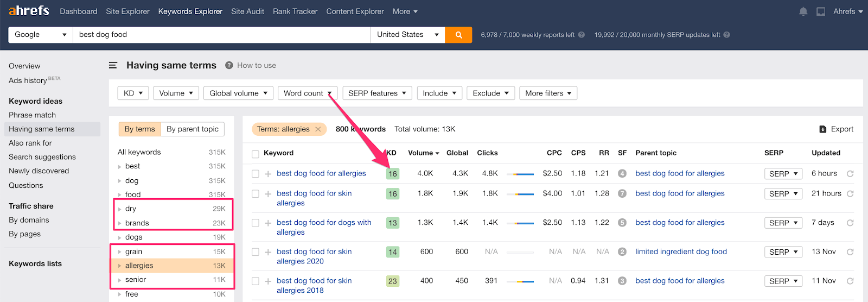Image resolution: width=868 pixels, height=302 pixels.
Task: Open 'limited ingredient dog food' parent topic link
Action: pyautogui.click(x=681, y=251)
